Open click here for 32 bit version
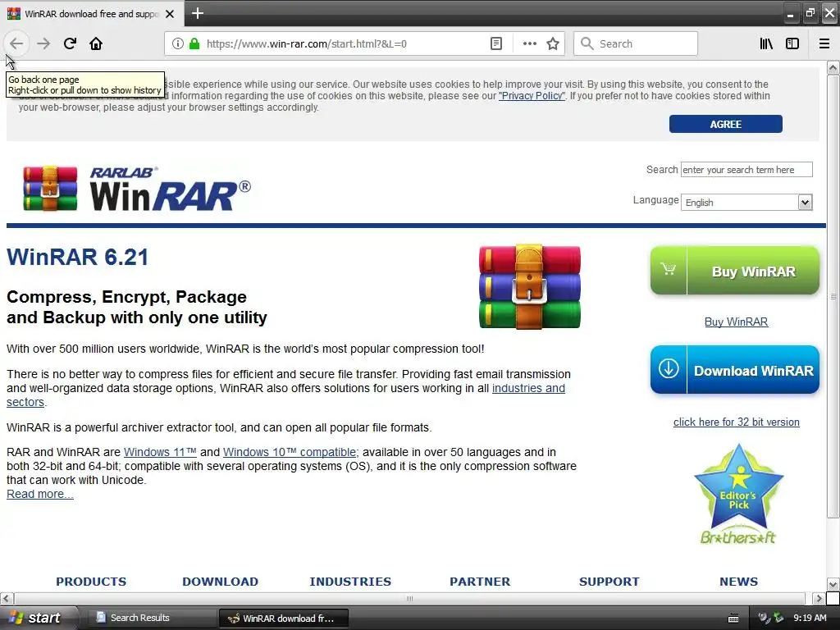Viewport: 840px width, 630px height. coord(736,422)
